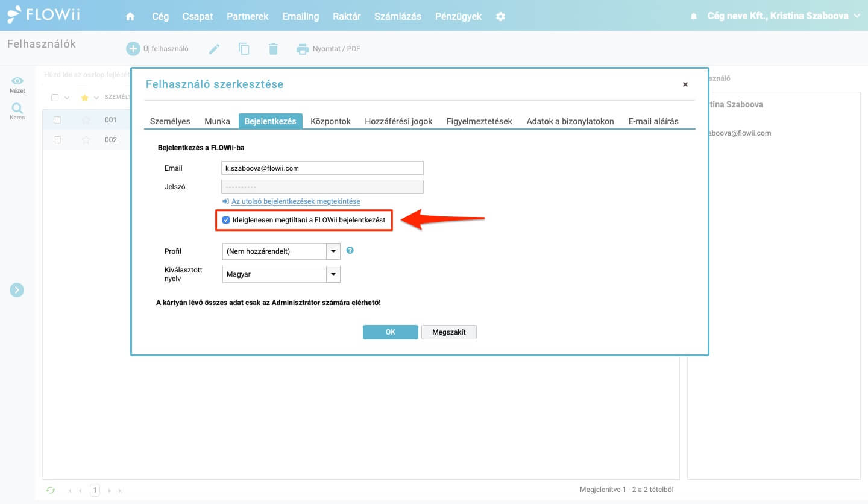Tick the checkbox of row 001
The width and height of the screenshot is (868, 504).
[x=57, y=120]
